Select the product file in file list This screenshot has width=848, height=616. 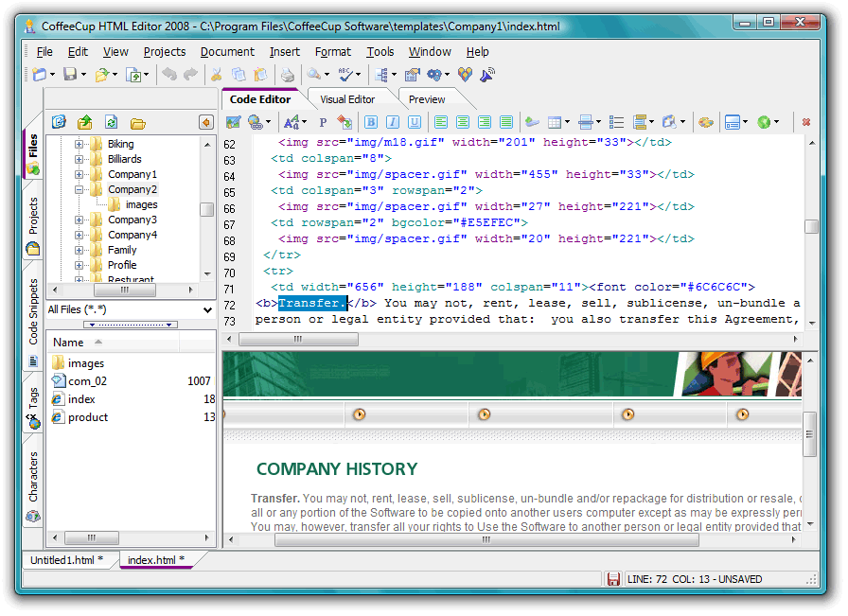click(x=88, y=417)
